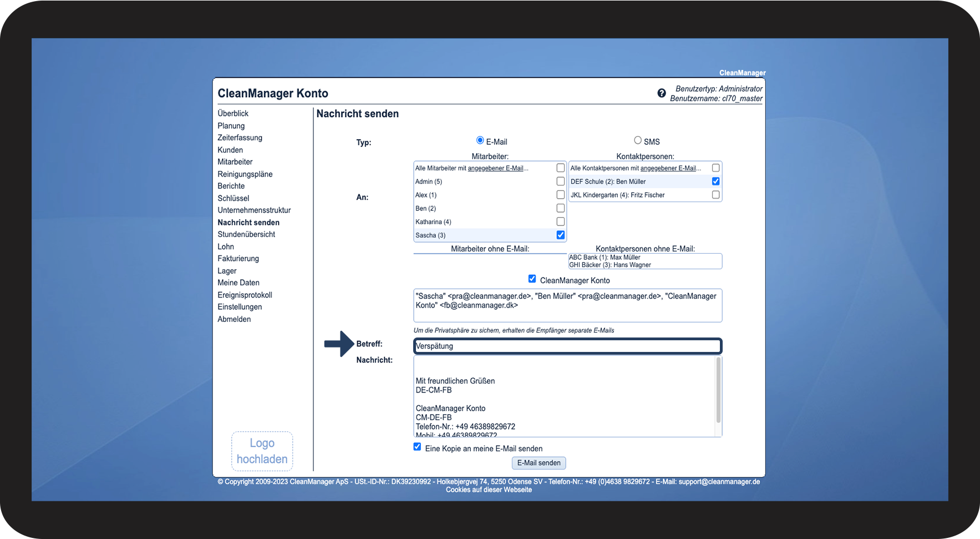Select all employees with specified e-mail
This screenshot has height=539, width=980.
pos(560,168)
